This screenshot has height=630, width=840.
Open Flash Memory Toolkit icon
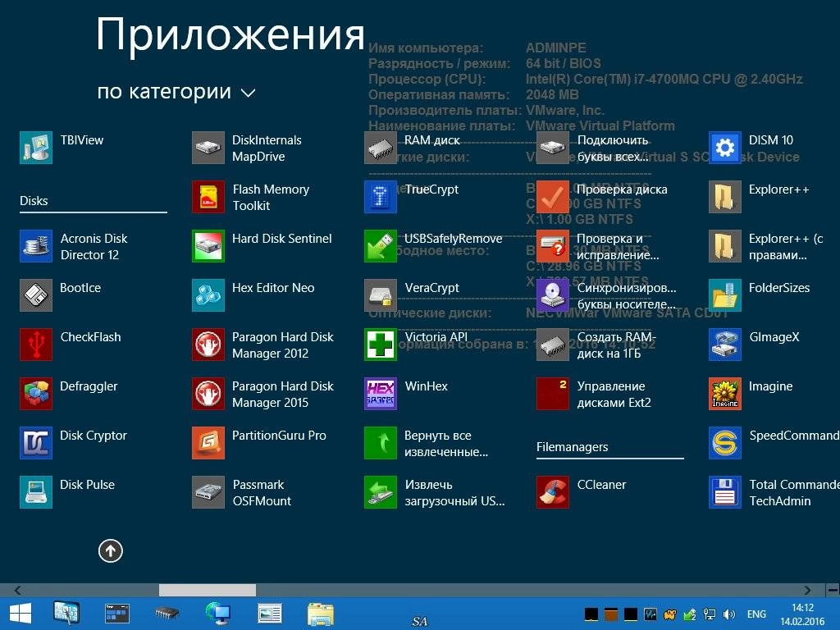coord(208,197)
